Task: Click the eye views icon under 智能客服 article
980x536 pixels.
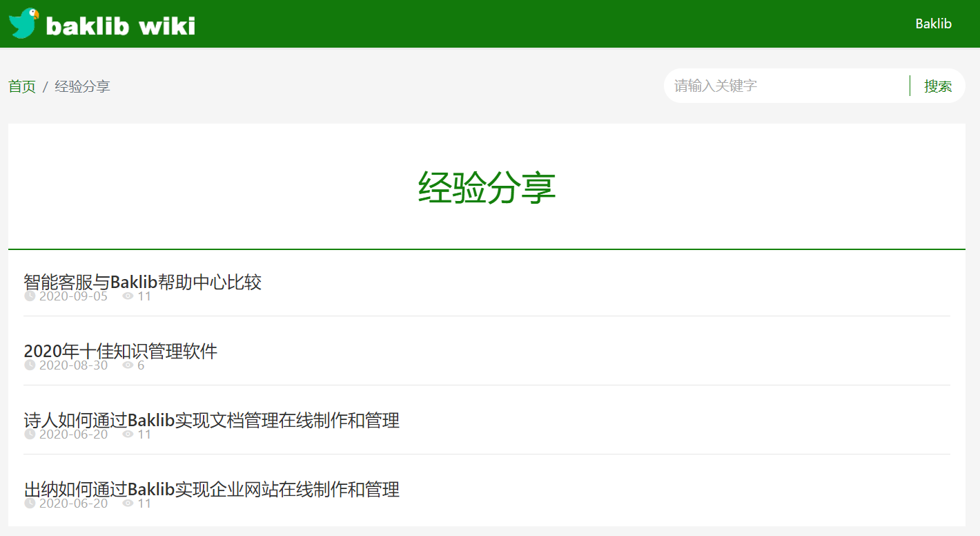Action: point(128,296)
